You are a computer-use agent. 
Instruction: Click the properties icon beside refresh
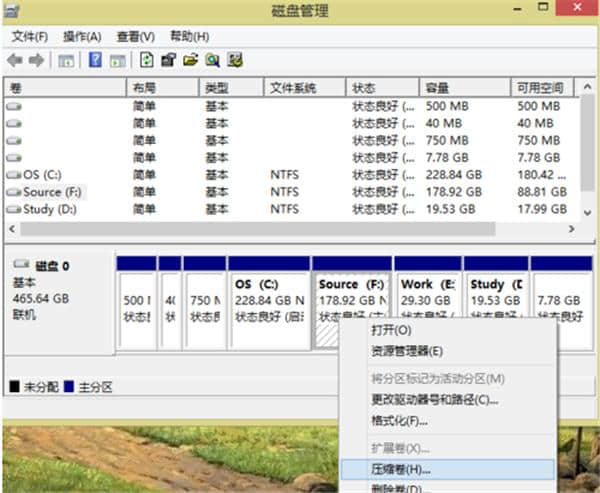click(x=169, y=60)
